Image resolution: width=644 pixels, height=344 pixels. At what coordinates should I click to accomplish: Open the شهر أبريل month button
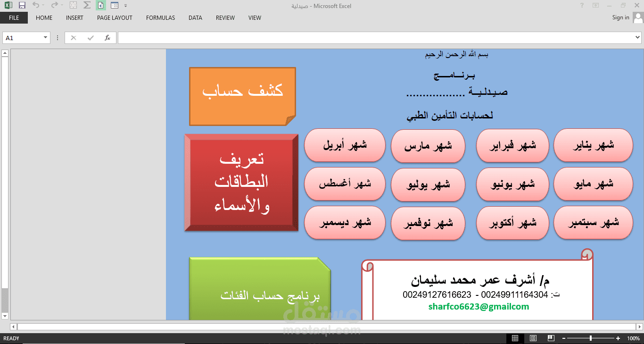tap(345, 145)
